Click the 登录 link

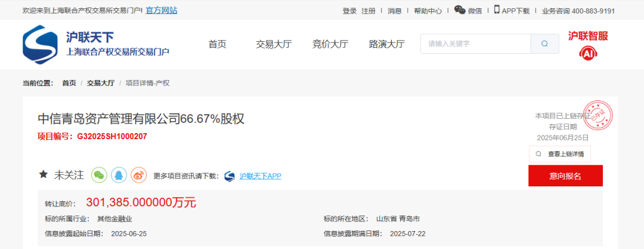[349, 11]
